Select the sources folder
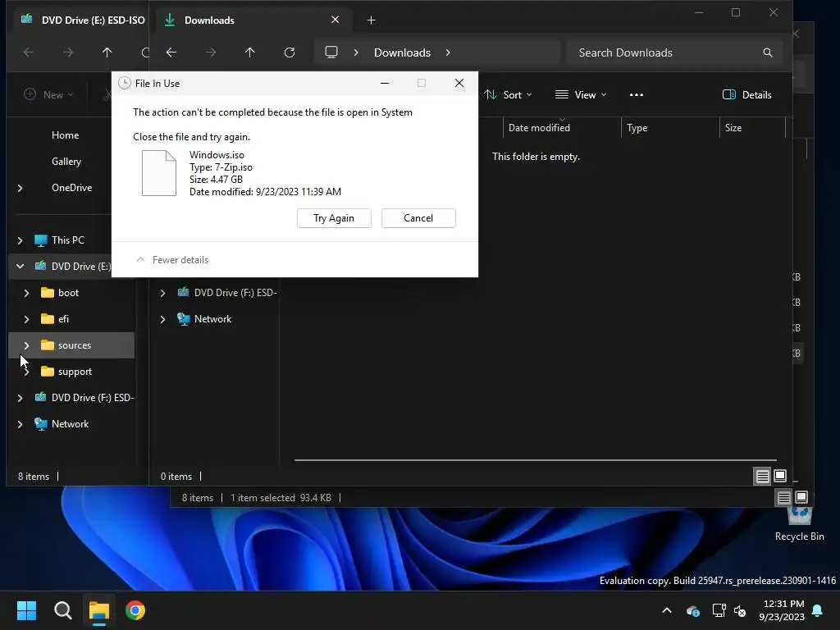This screenshot has height=630, width=840. (71, 345)
